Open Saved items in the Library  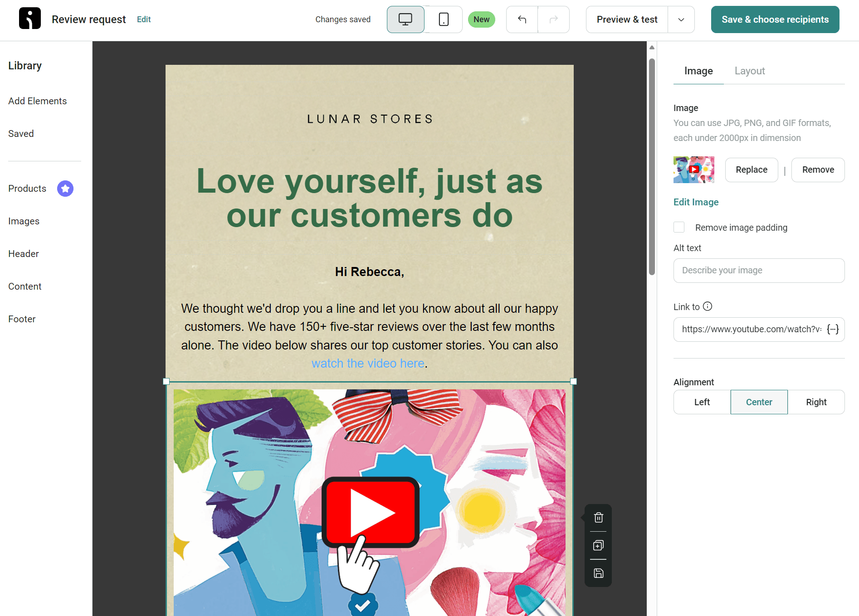(21, 134)
